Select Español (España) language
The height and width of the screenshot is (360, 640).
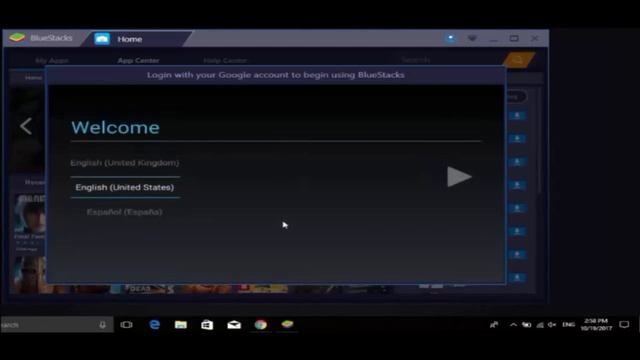point(124,212)
